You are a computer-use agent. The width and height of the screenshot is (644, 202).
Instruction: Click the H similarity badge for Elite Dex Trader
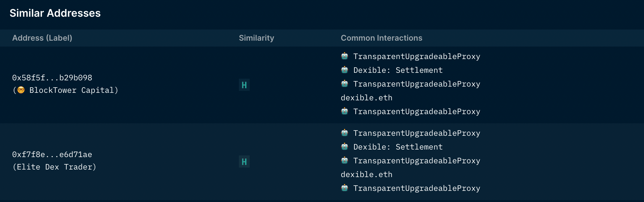(x=244, y=162)
